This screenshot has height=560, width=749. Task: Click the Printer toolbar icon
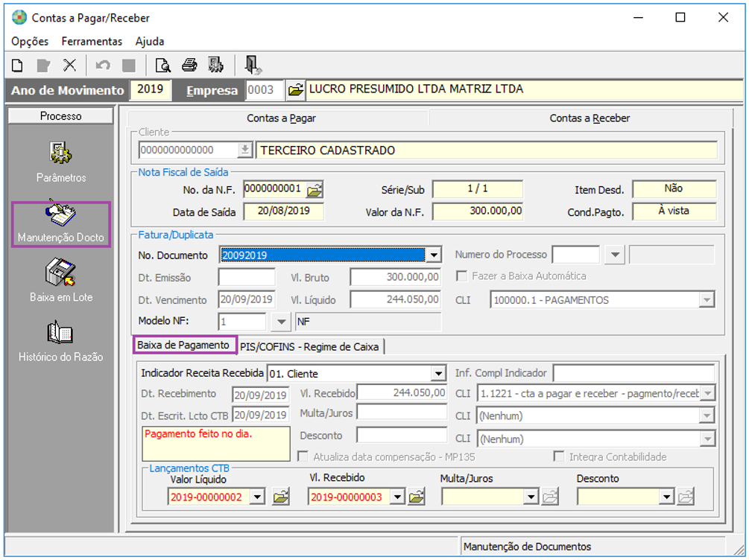pos(189,65)
